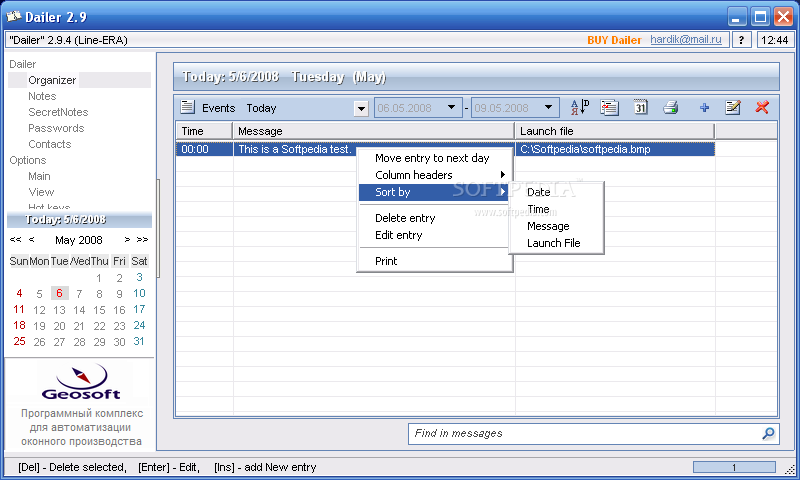Image resolution: width=800 pixels, height=480 pixels.
Task: Select May 31 in the calendar
Action: pos(139,341)
